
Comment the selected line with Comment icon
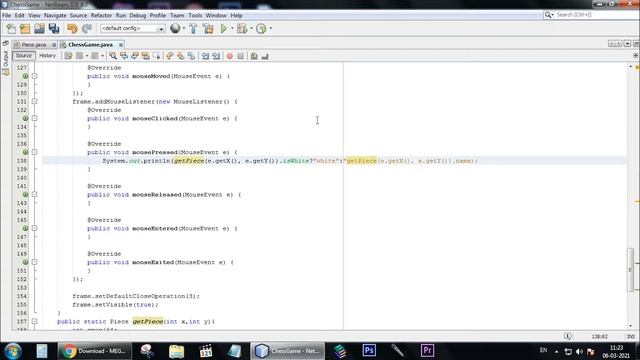(x=254, y=56)
